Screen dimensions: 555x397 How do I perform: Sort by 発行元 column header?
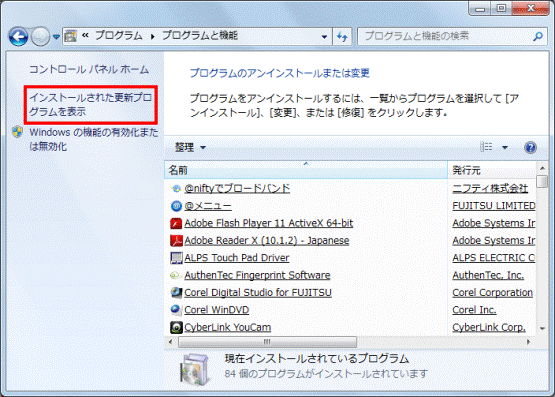pos(491,170)
